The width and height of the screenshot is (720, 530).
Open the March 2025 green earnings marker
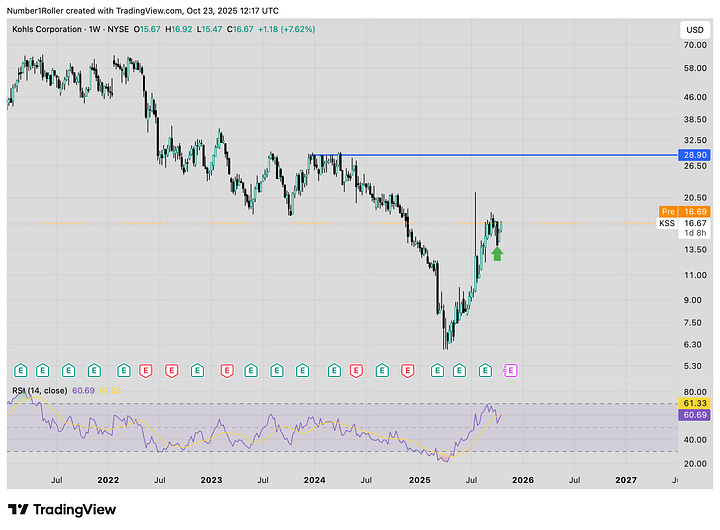437,370
